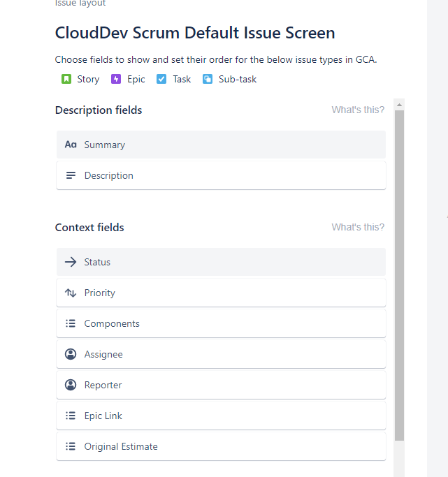Click the list icon beside Epic Link
Image resolution: width=448 pixels, height=477 pixels.
coord(71,416)
